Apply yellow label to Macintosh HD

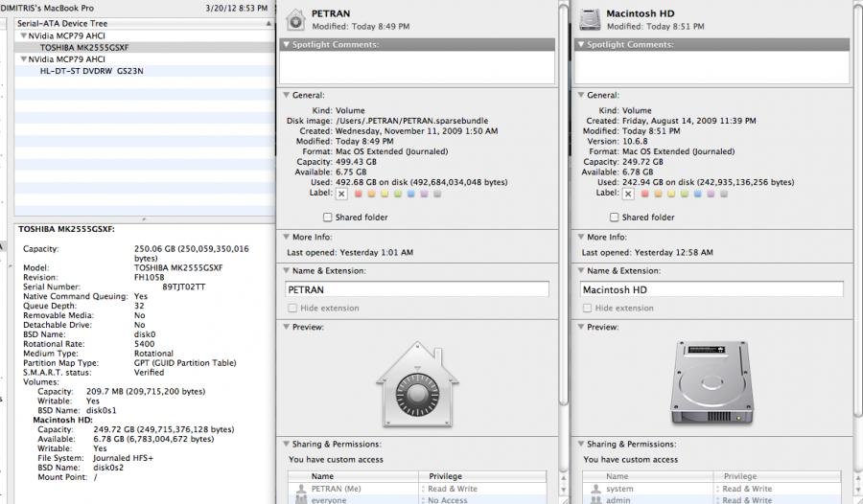671,194
